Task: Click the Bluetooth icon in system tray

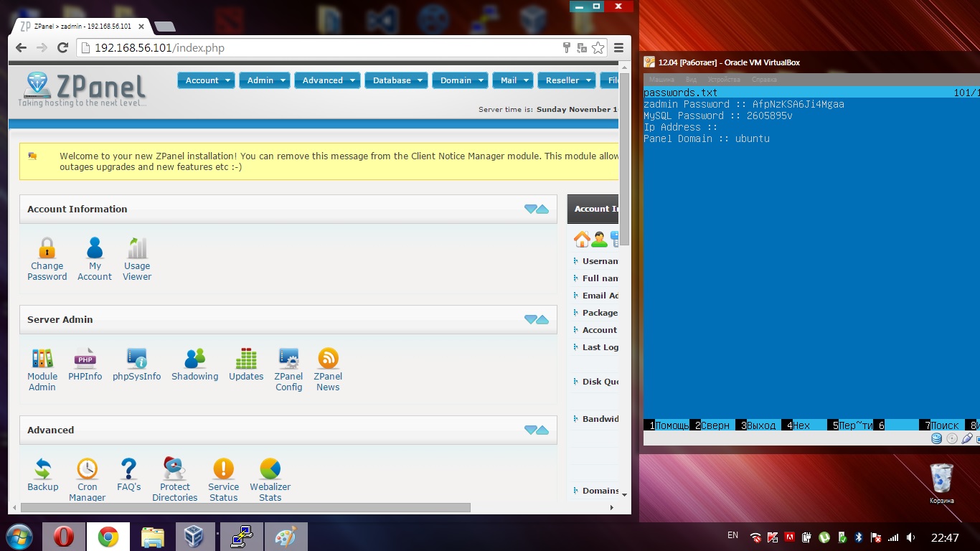Action: (858, 537)
